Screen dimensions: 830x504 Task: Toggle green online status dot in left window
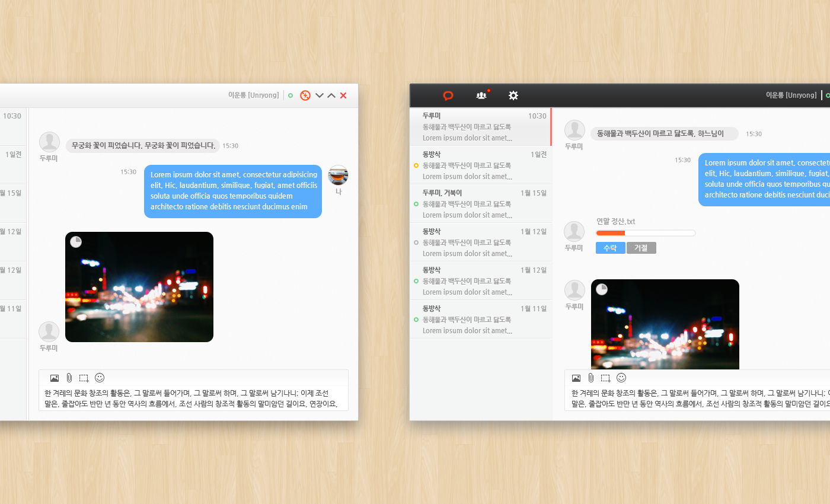[290, 95]
